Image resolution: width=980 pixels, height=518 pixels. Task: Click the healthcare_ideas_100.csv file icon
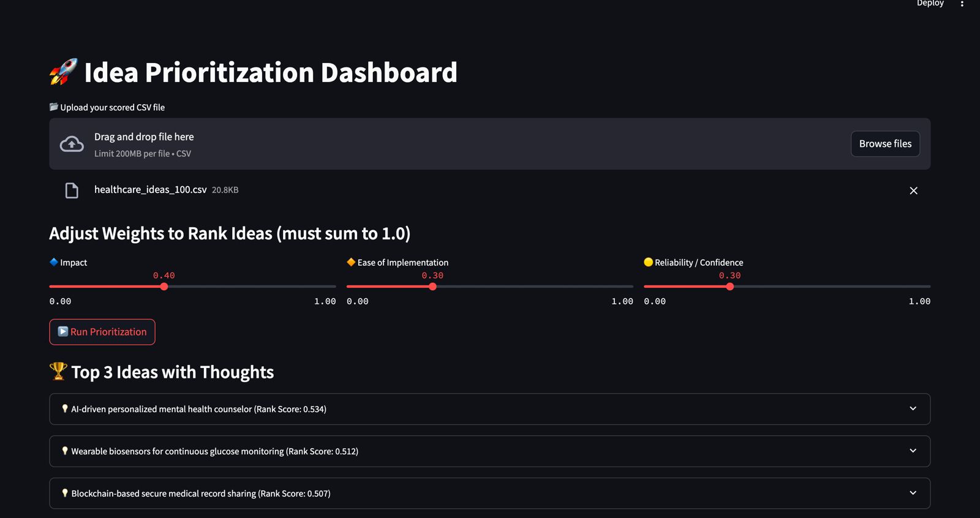click(x=72, y=190)
